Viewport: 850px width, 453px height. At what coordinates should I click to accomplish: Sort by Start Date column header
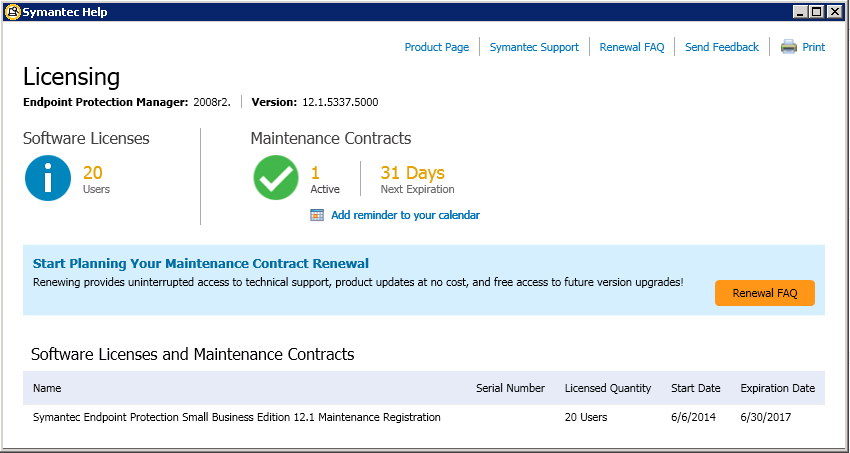(x=696, y=388)
